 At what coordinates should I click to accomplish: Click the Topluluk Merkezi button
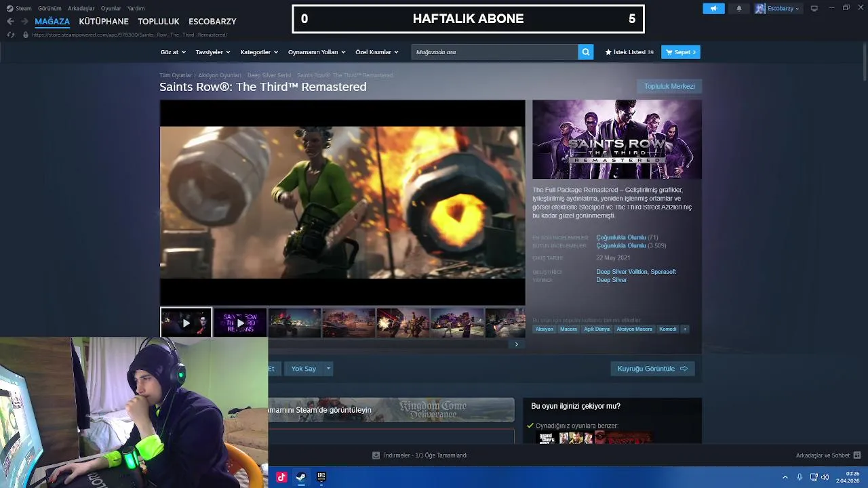669,86
